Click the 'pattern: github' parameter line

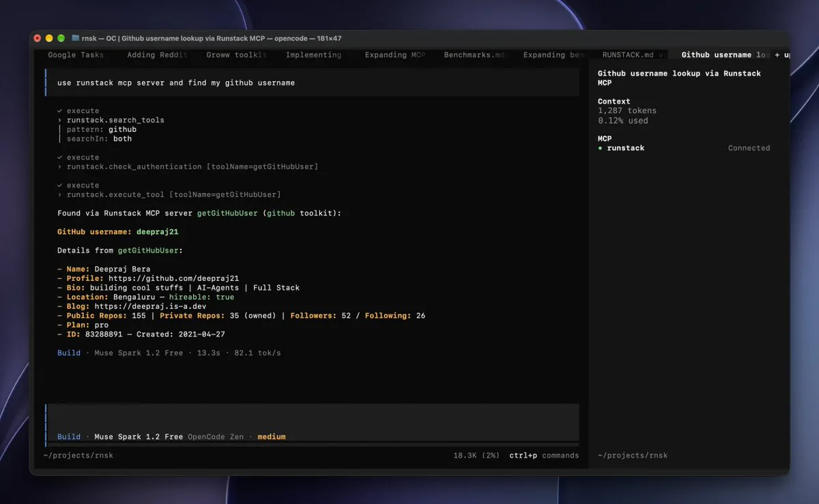coord(102,130)
